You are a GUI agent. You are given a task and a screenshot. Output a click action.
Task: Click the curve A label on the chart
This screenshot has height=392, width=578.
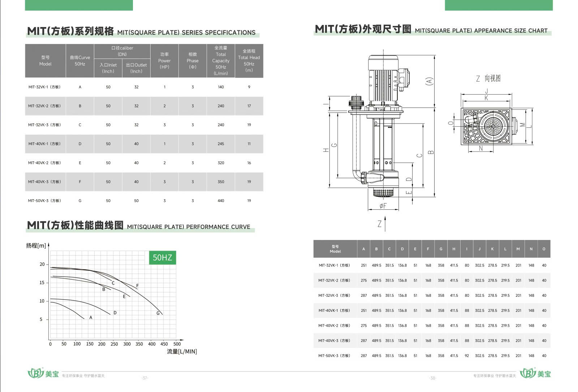pyautogui.click(x=91, y=318)
